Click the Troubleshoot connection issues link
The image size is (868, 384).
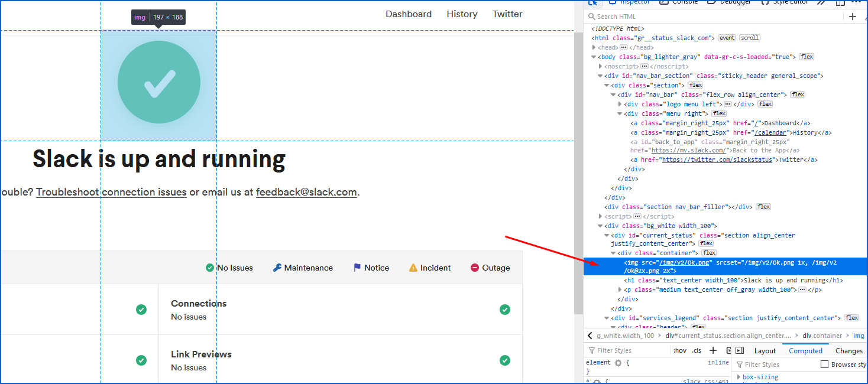pos(111,192)
